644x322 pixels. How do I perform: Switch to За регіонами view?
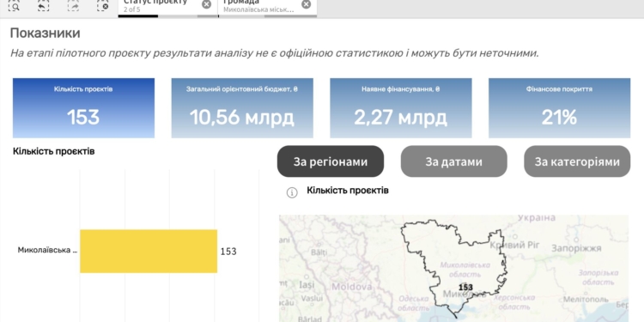(331, 161)
